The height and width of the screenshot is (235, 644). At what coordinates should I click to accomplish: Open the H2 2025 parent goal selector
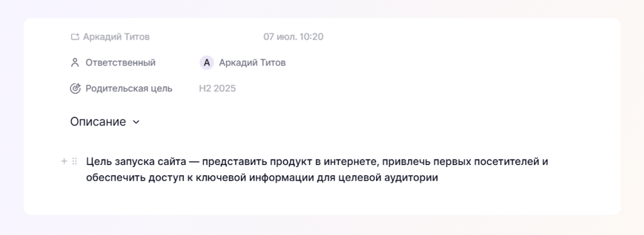point(217,88)
